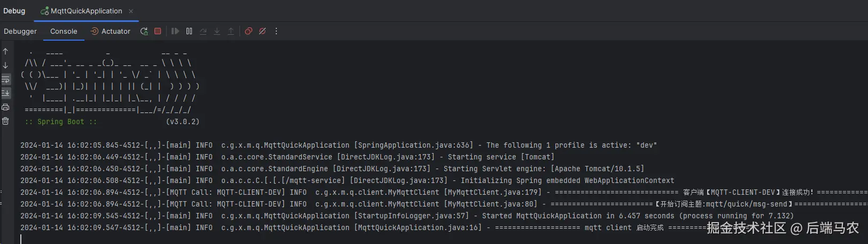Clear all console output with trash icon

(x=5, y=121)
